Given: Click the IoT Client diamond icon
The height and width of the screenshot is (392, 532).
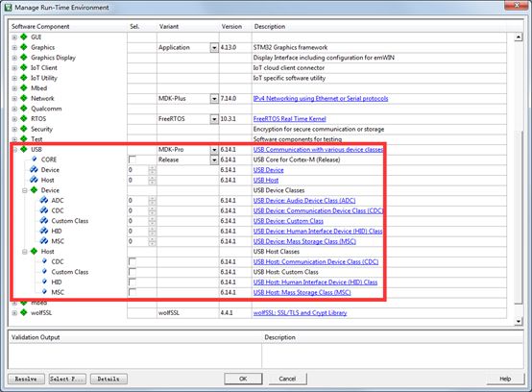Looking at the screenshot, I should click(x=23, y=67).
